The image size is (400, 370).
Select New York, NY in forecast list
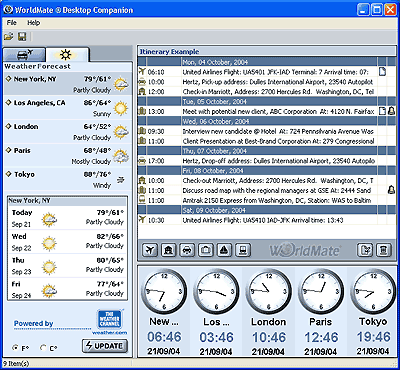pos(68,84)
